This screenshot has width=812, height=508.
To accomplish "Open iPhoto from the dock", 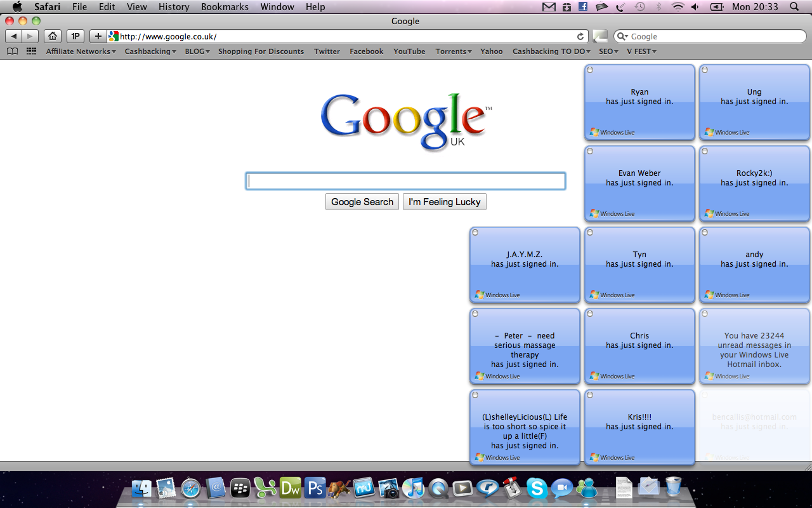I will click(389, 488).
